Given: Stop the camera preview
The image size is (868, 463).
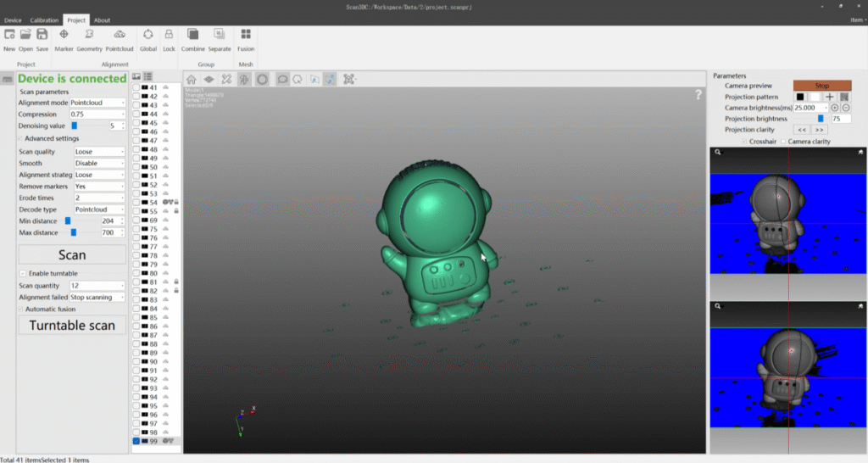Looking at the screenshot, I should pyautogui.click(x=821, y=86).
